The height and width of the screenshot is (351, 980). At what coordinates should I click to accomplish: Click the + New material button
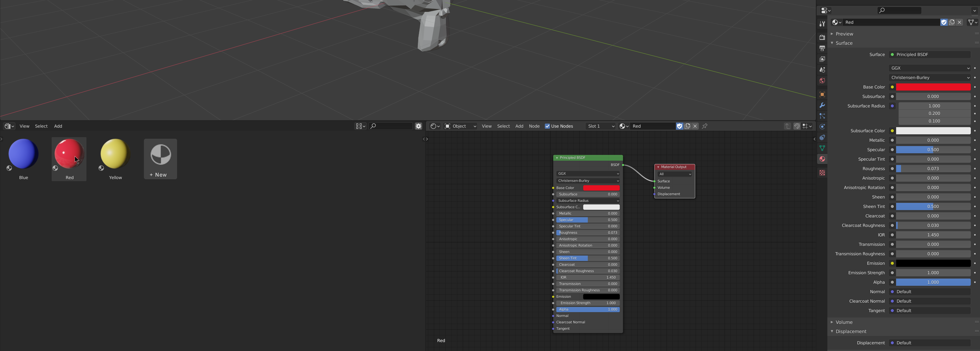(160, 159)
